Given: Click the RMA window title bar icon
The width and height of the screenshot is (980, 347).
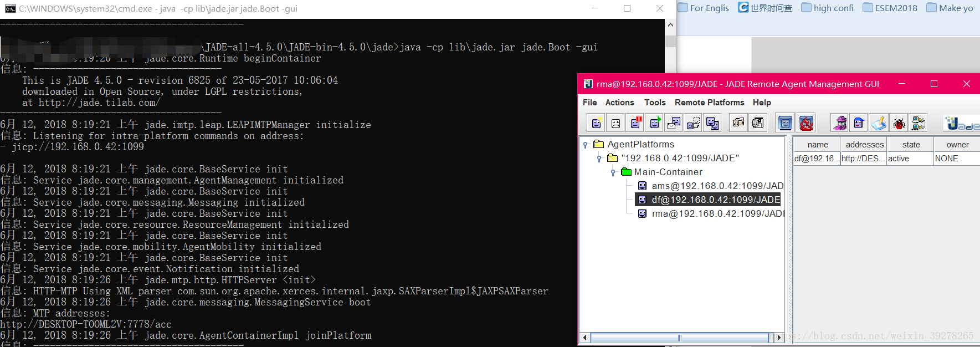Looking at the screenshot, I should 588,84.
